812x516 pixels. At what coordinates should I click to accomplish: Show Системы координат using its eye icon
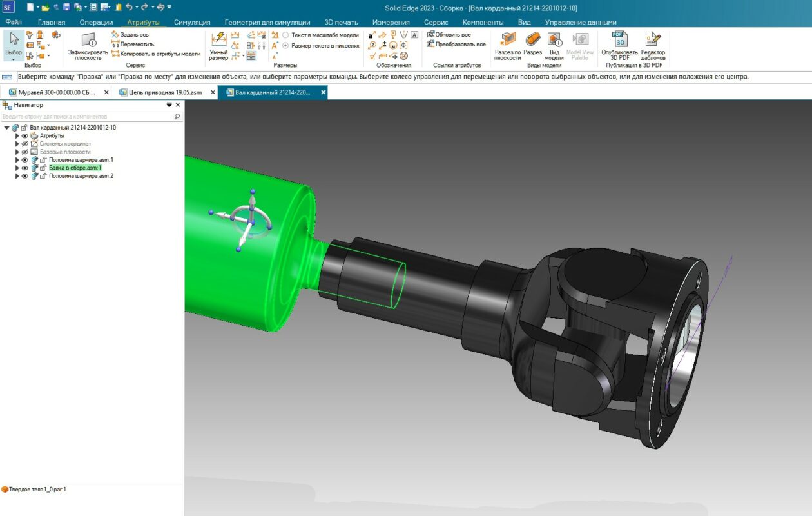tap(25, 144)
